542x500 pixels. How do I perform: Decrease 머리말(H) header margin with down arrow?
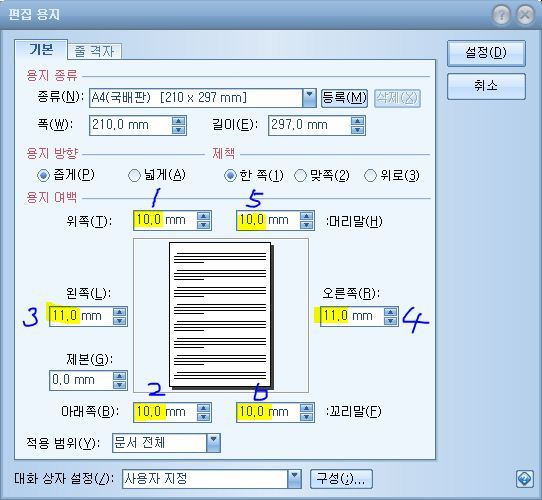[307, 225]
